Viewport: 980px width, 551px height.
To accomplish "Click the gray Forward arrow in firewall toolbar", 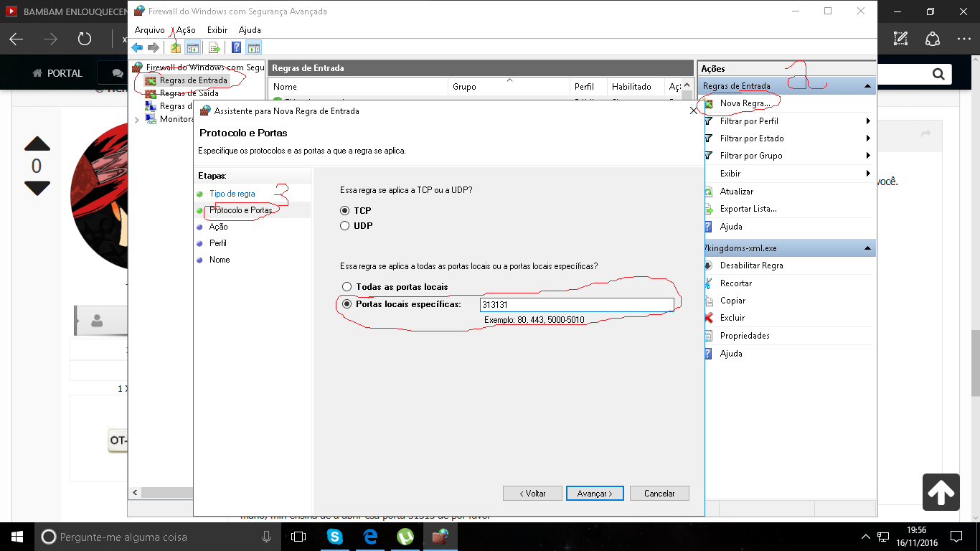I will click(153, 48).
